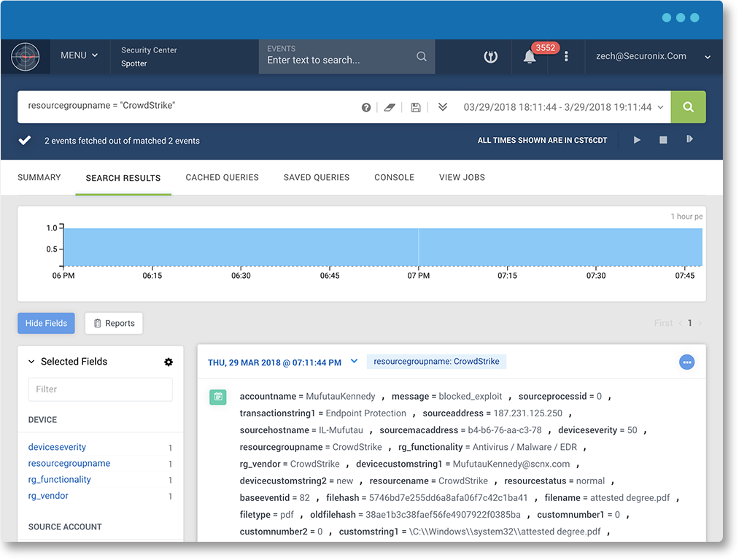Select page 1 in pagination
The width and height of the screenshot is (747, 560).
[x=689, y=323]
